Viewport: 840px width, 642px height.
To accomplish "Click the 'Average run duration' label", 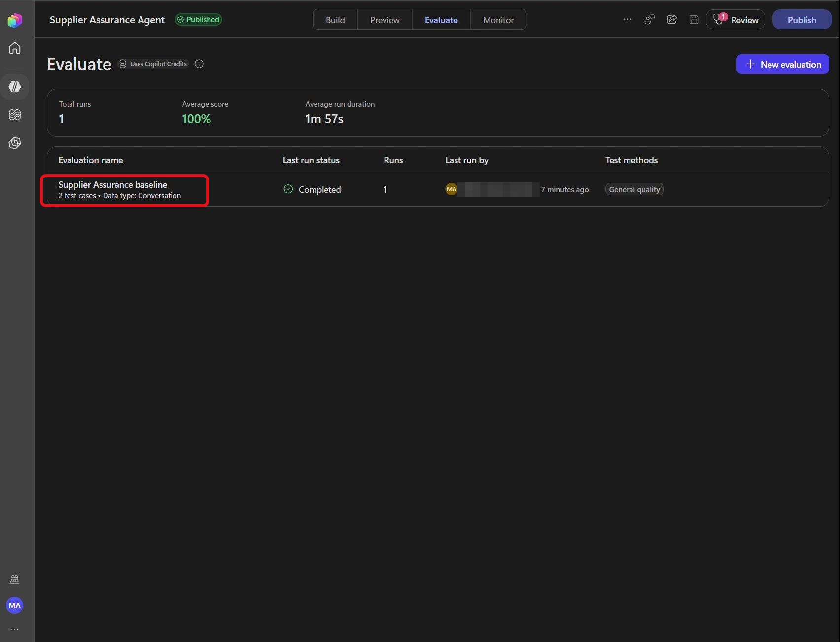I will (340, 104).
